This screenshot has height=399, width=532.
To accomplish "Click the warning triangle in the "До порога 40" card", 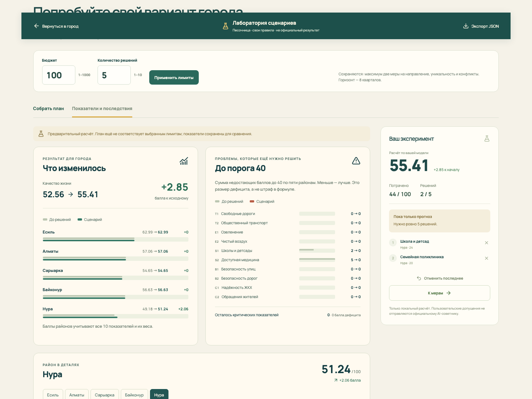I will coord(356,161).
